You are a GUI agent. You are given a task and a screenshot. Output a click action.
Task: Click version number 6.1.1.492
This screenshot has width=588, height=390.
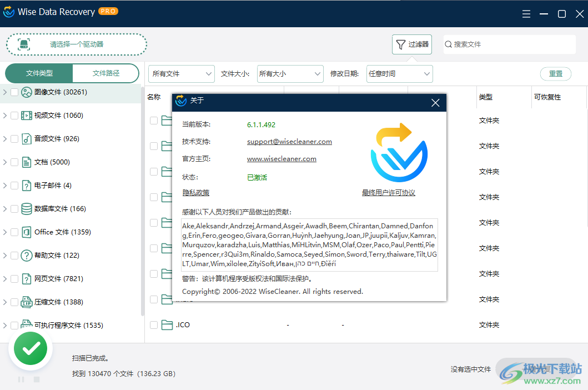pyautogui.click(x=261, y=124)
